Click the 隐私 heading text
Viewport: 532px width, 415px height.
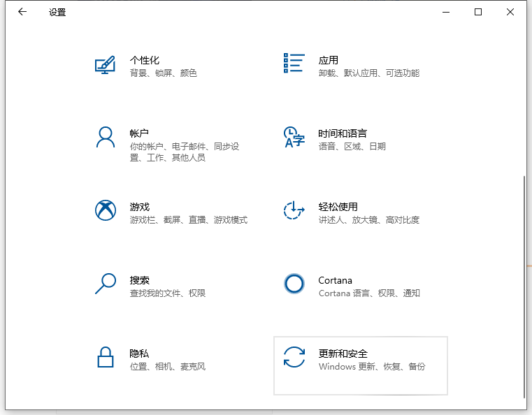(x=139, y=354)
